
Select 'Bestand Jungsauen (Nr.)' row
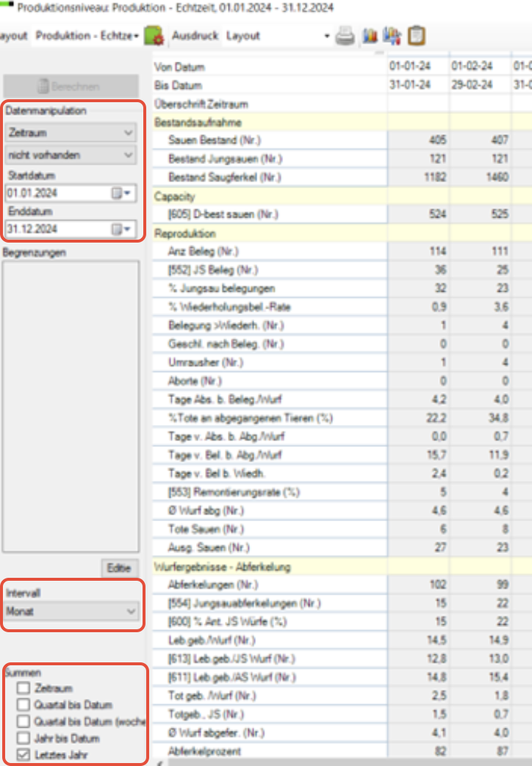click(x=270, y=159)
